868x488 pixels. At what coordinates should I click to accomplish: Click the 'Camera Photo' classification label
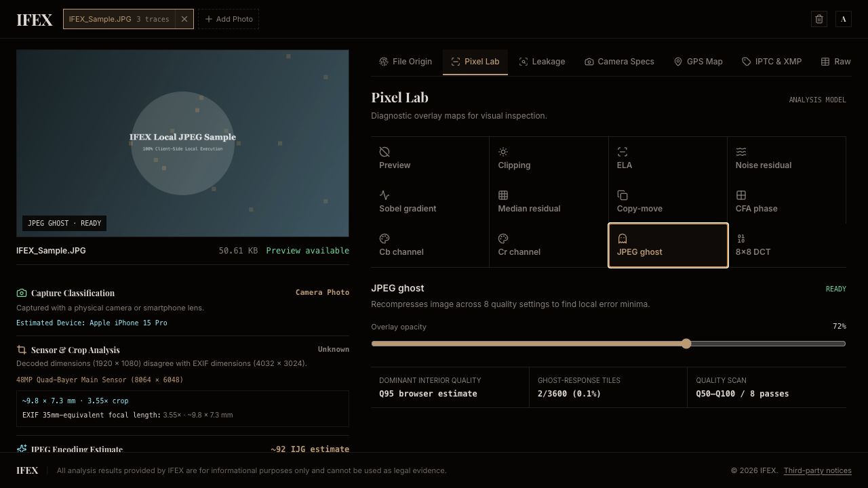(x=322, y=292)
